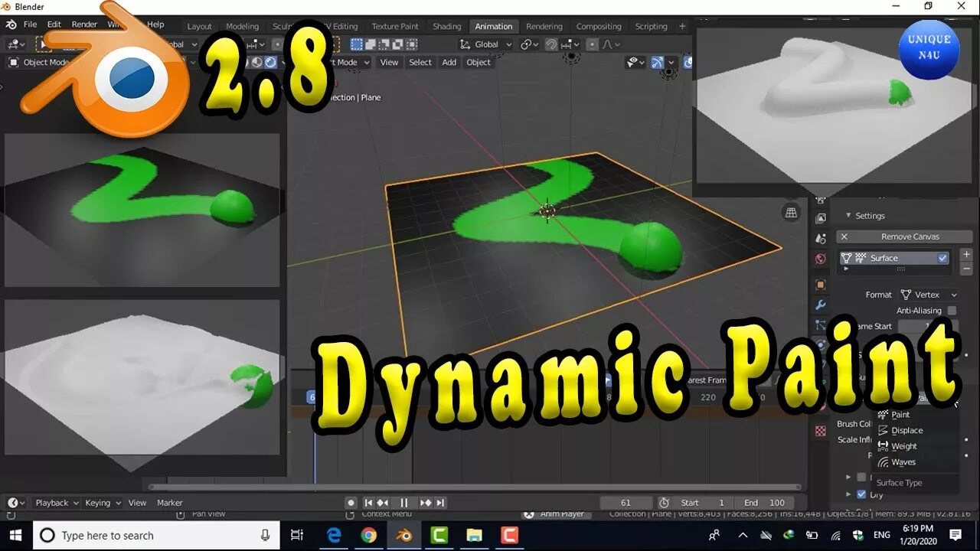Open the Modifier Properties wrench icon
The height and width of the screenshot is (551, 980).
(x=821, y=305)
